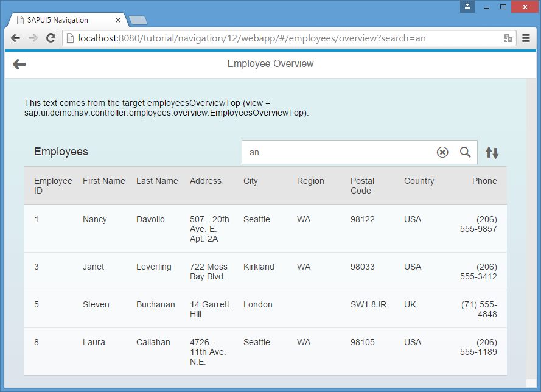Clear the employee search field text
541x392 pixels.
[442, 152]
